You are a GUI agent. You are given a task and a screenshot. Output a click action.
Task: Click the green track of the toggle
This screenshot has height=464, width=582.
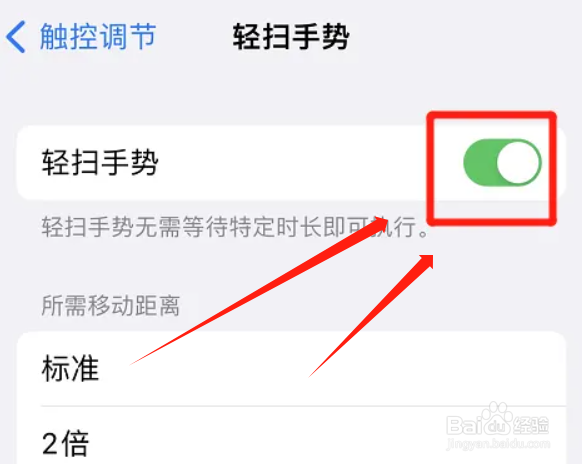click(x=479, y=163)
